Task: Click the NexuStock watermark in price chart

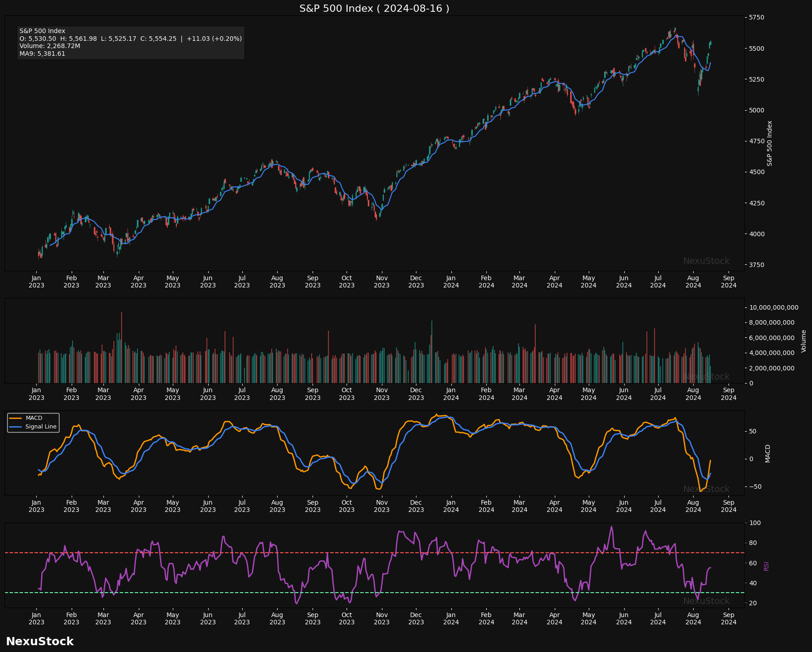Action: pos(706,261)
